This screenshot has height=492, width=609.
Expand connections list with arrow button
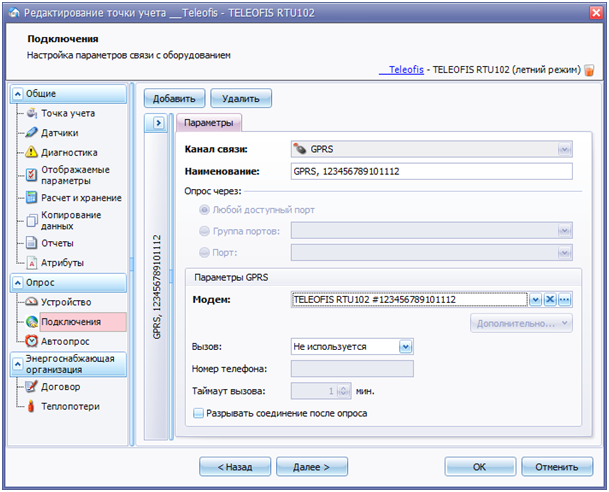(158, 123)
